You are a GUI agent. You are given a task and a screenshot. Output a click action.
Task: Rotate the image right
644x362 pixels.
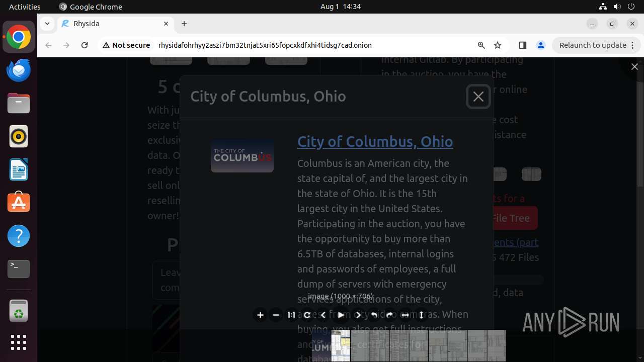point(389,315)
